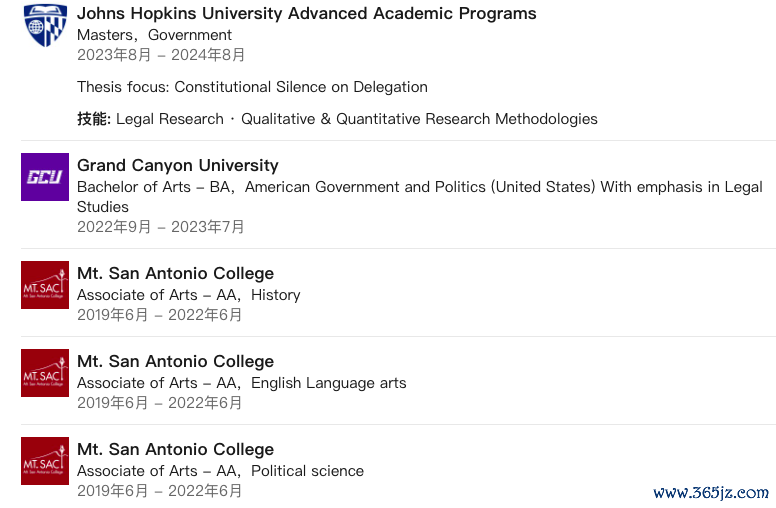Click the 2022年9月 – 2023年7月 date range
The image size is (776, 508).
tap(160, 227)
